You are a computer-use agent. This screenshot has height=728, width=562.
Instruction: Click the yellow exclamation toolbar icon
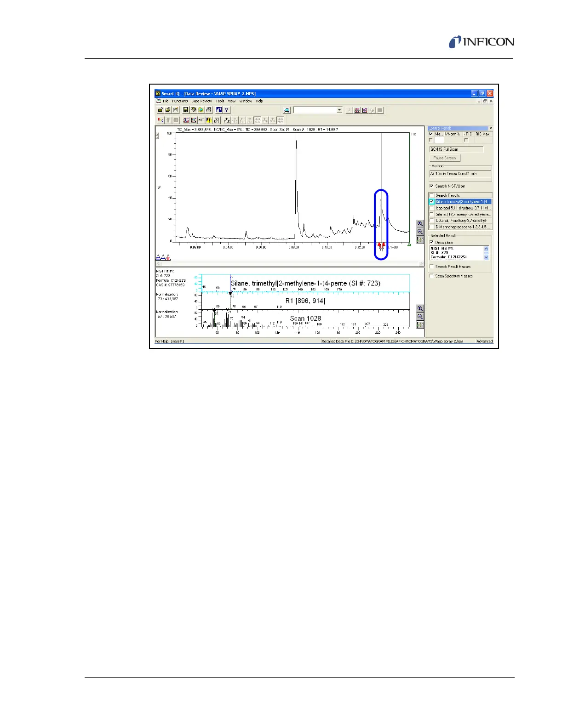(209, 120)
